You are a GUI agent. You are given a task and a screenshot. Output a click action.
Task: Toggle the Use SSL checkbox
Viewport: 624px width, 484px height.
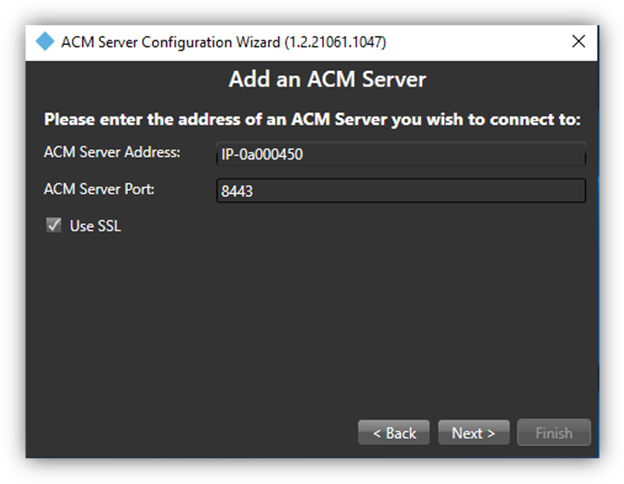tap(53, 226)
